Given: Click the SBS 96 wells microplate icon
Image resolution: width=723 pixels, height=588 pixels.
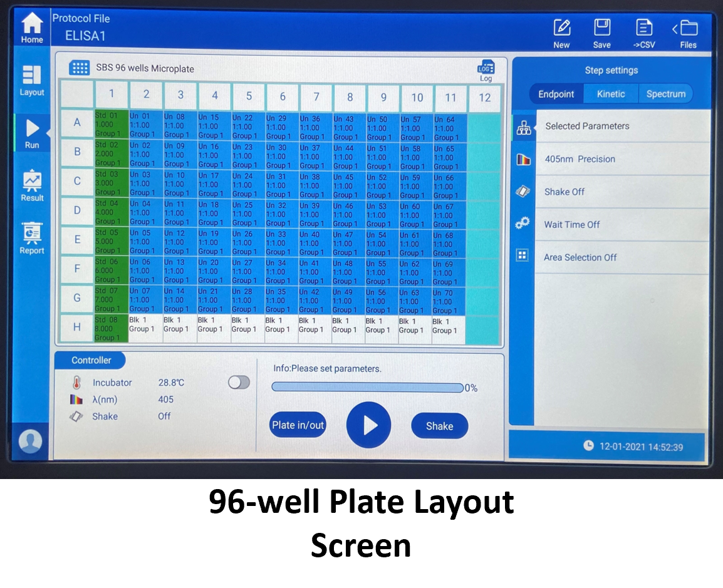Looking at the screenshot, I should 80,68.
